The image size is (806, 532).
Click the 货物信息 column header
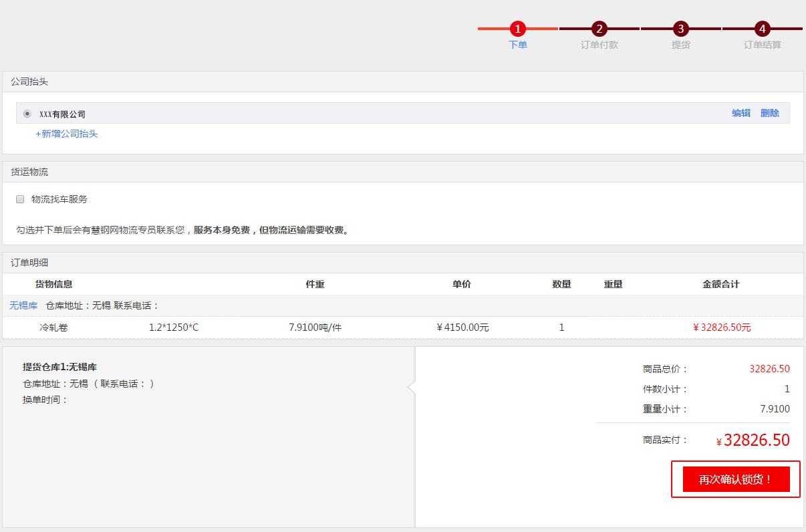[x=54, y=284]
